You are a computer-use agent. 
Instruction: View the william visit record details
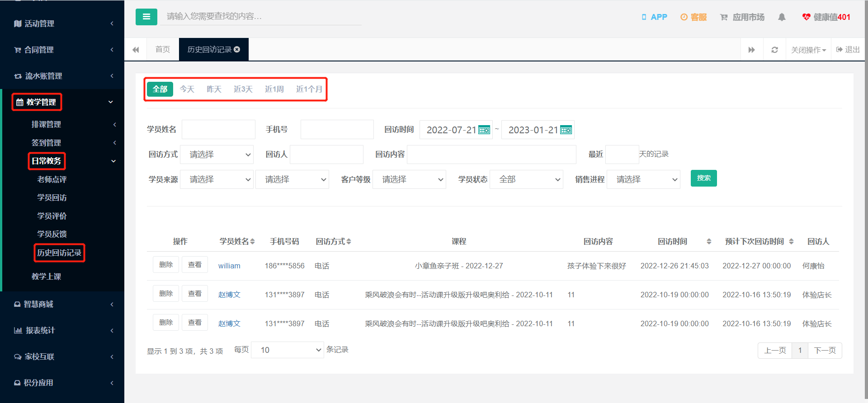pos(195,265)
